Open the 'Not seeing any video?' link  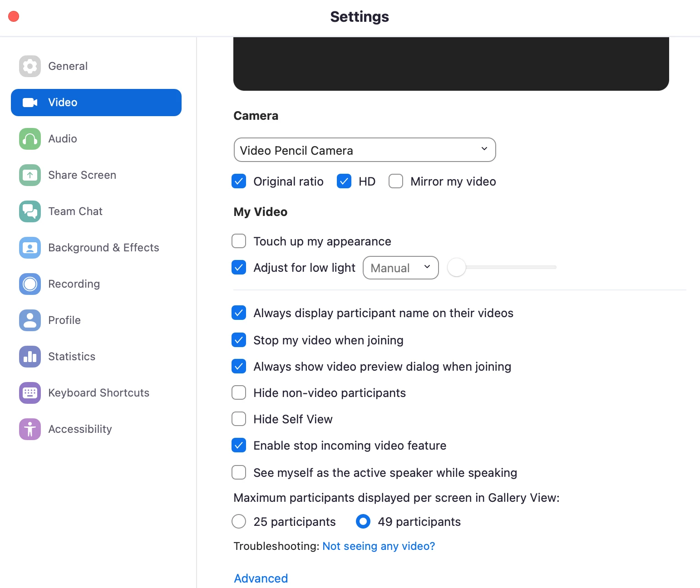(x=379, y=546)
